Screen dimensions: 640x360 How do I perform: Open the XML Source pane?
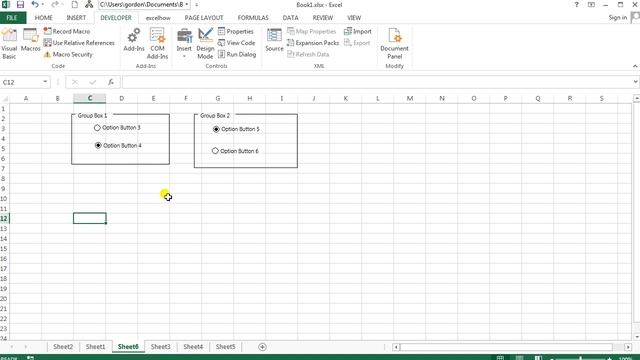click(274, 40)
